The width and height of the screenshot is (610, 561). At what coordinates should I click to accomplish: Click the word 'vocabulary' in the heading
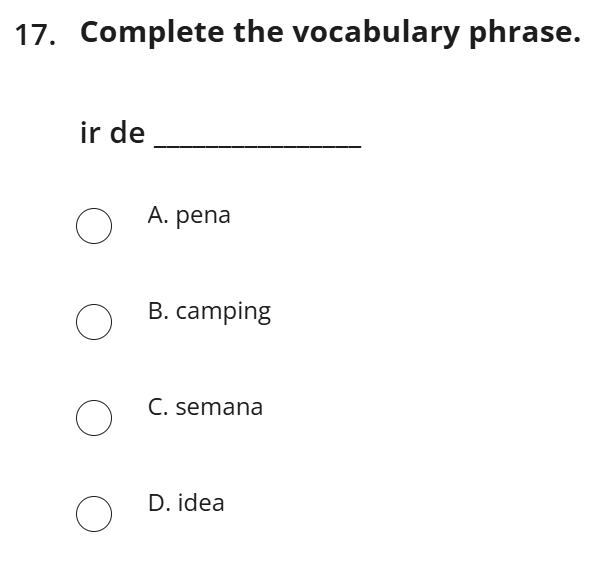coord(376,33)
